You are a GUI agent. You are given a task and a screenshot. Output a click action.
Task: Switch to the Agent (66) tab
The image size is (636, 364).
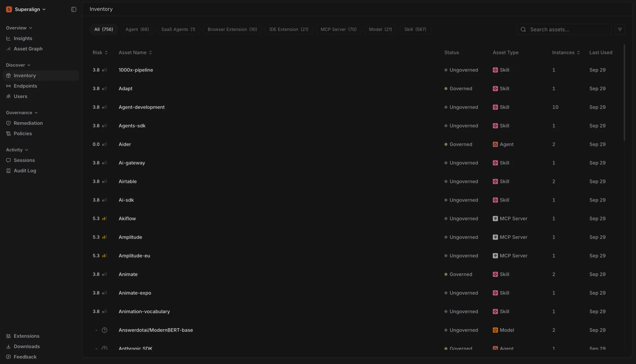(x=137, y=30)
